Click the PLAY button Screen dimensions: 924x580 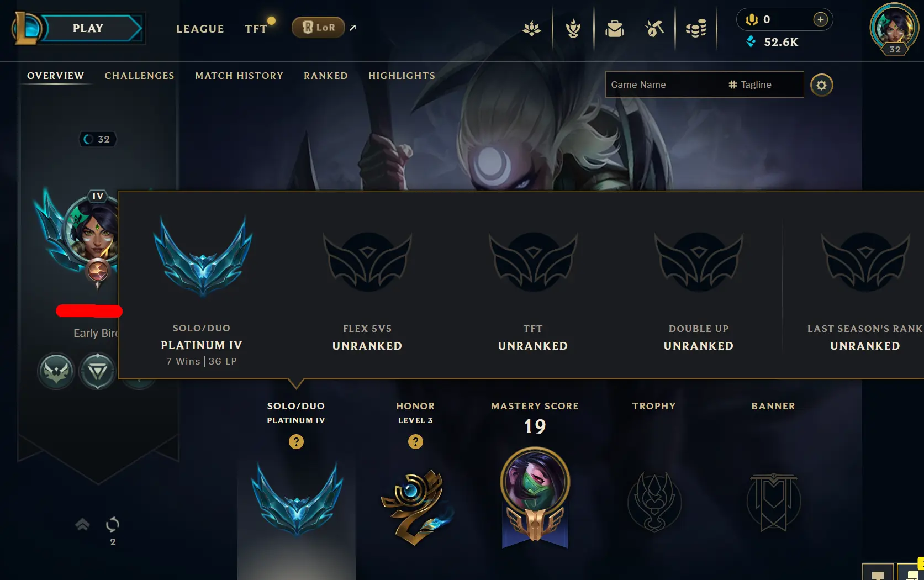click(x=88, y=28)
